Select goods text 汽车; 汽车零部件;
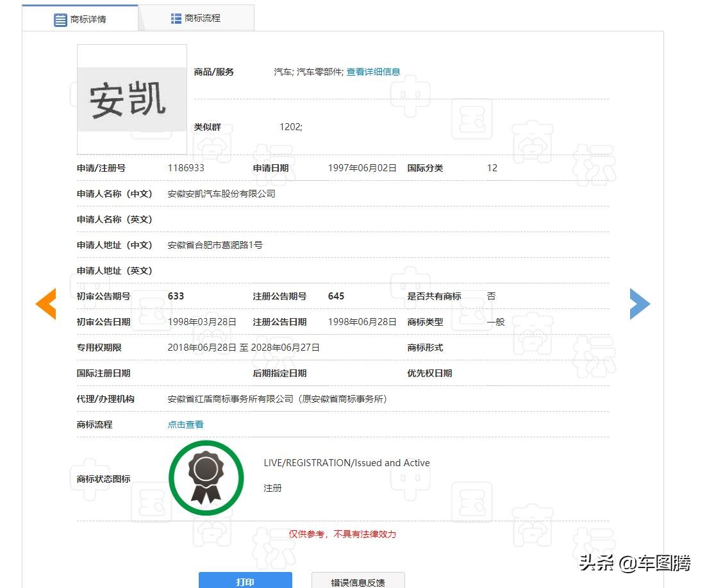 point(309,72)
